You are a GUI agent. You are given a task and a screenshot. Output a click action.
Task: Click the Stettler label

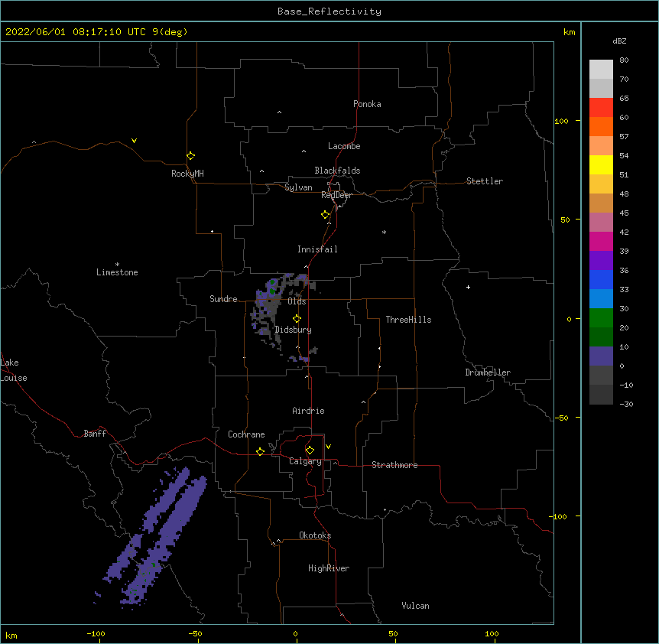pyautogui.click(x=485, y=181)
